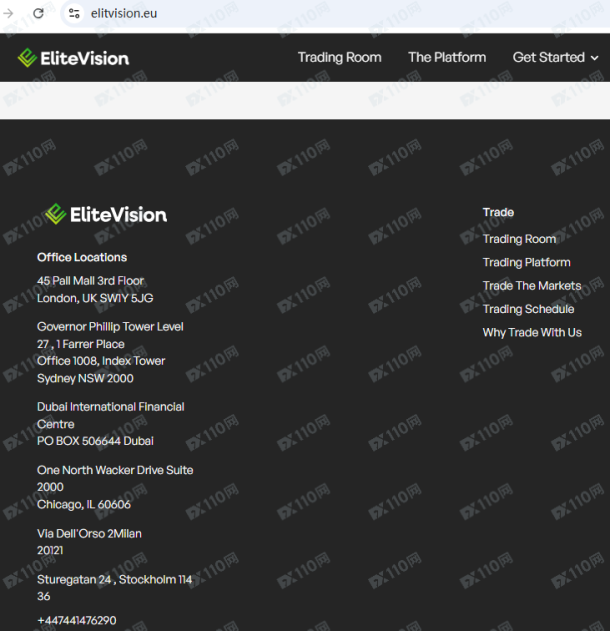Open the Trading Schedule link
The height and width of the screenshot is (631, 610).
pos(528,309)
